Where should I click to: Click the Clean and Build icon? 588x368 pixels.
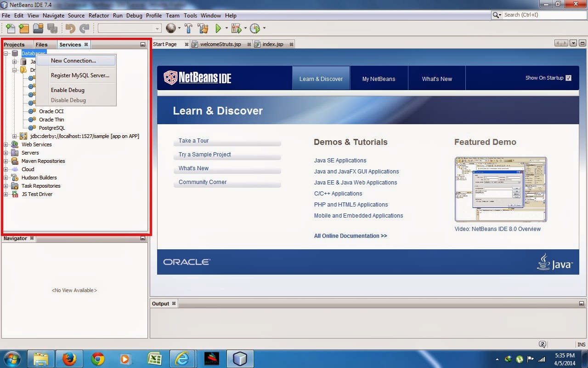coord(203,29)
